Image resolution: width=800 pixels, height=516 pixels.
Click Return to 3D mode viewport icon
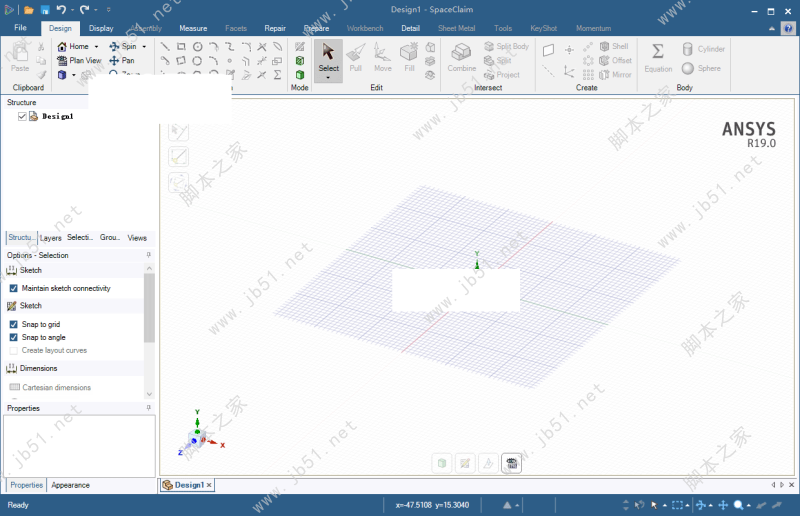[x=442, y=463]
